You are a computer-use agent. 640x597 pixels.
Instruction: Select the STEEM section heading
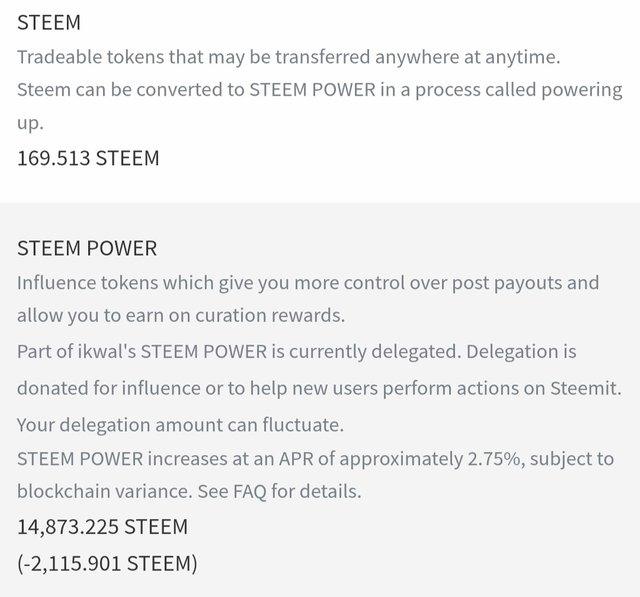[x=49, y=22]
